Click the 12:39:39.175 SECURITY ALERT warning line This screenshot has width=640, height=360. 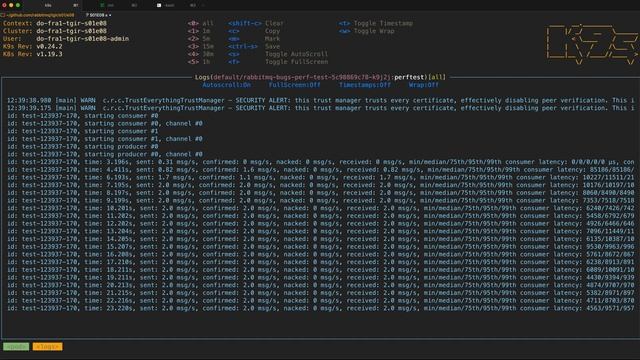click(321, 108)
